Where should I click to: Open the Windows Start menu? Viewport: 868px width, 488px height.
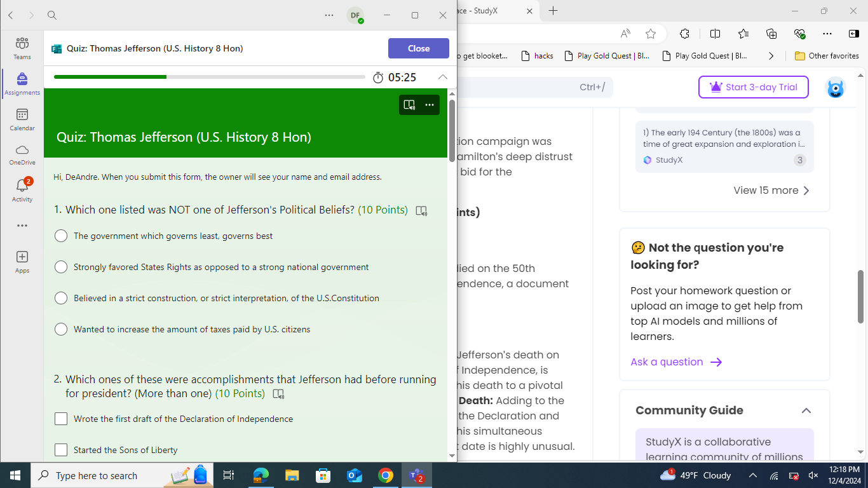pos(15,475)
